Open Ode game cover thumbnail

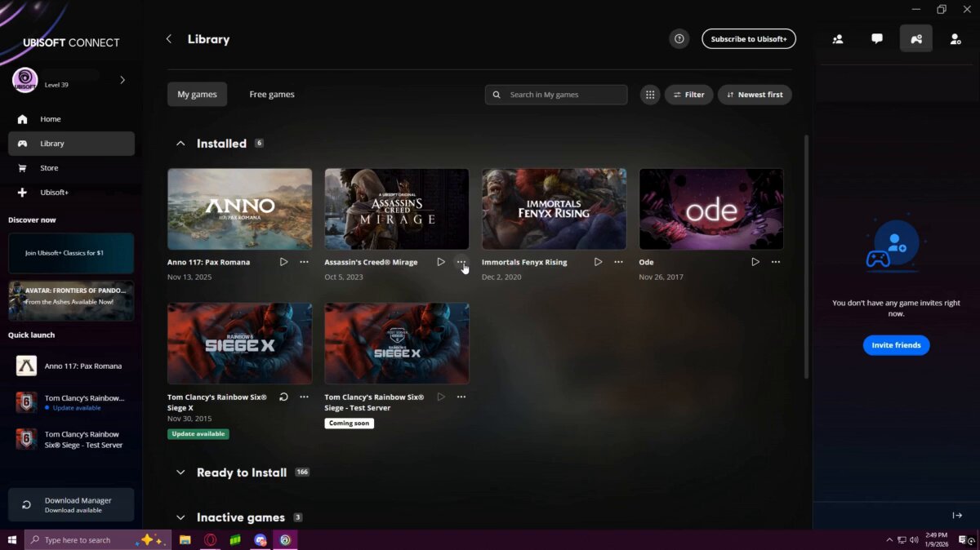click(x=711, y=209)
